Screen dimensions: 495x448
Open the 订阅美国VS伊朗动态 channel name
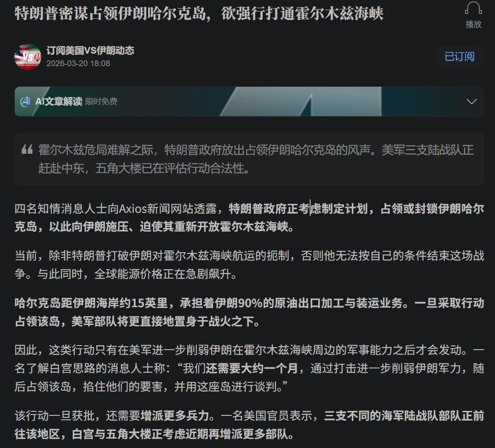(90, 51)
